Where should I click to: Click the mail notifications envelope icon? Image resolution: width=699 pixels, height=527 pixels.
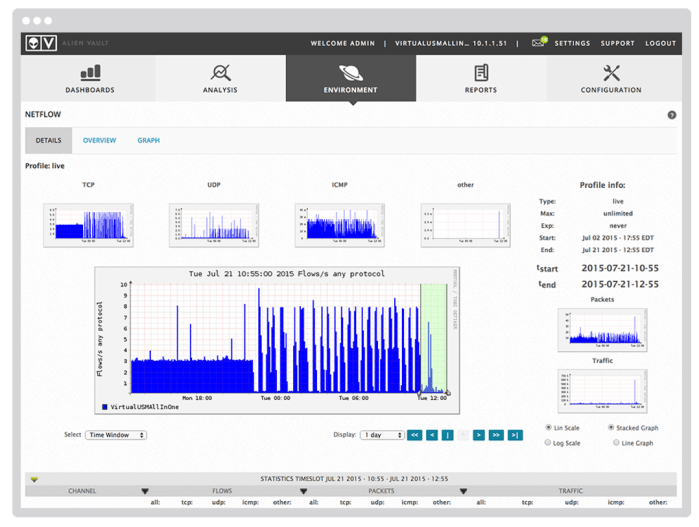[x=538, y=43]
